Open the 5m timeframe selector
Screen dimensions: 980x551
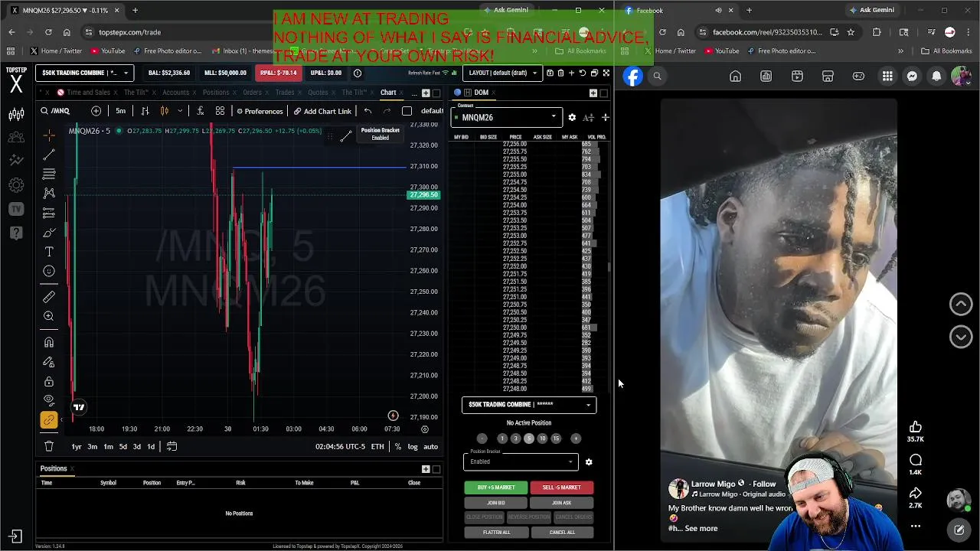coord(121,111)
